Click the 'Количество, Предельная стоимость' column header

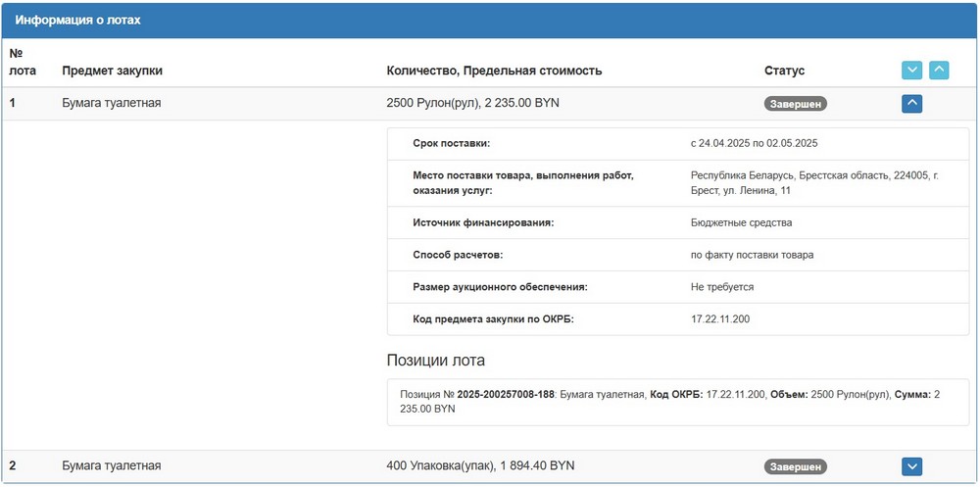tap(494, 71)
